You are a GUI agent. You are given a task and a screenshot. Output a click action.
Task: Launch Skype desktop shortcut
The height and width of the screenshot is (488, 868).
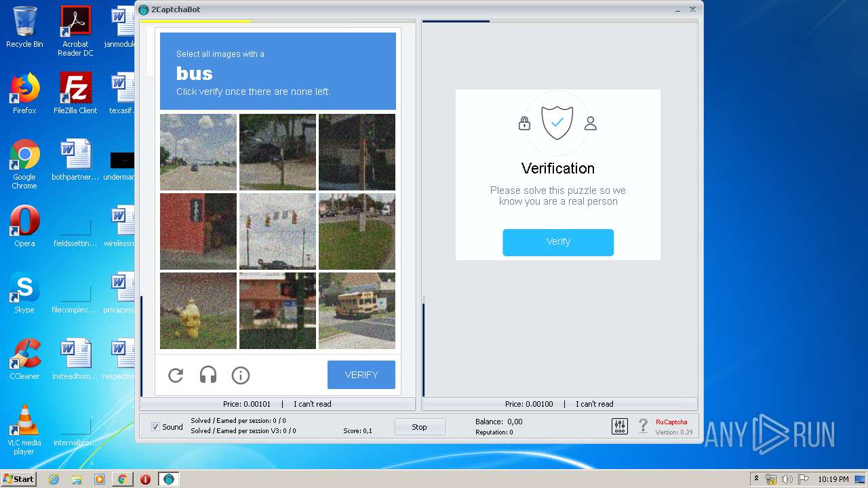(24, 293)
